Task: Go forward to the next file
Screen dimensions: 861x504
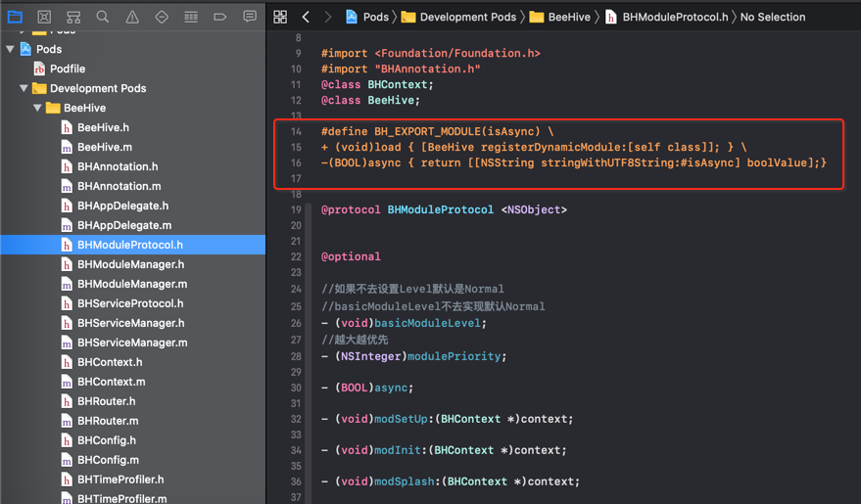Action: point(328,17)
